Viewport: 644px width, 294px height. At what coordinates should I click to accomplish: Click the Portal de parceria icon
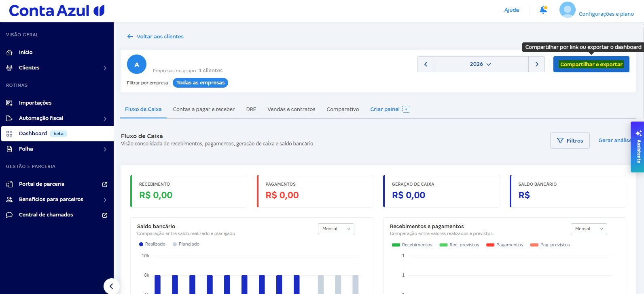click(9, 184)
